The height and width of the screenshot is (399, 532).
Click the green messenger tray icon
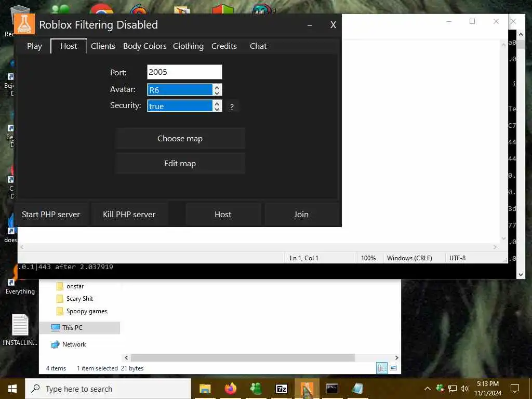(440, 389)
